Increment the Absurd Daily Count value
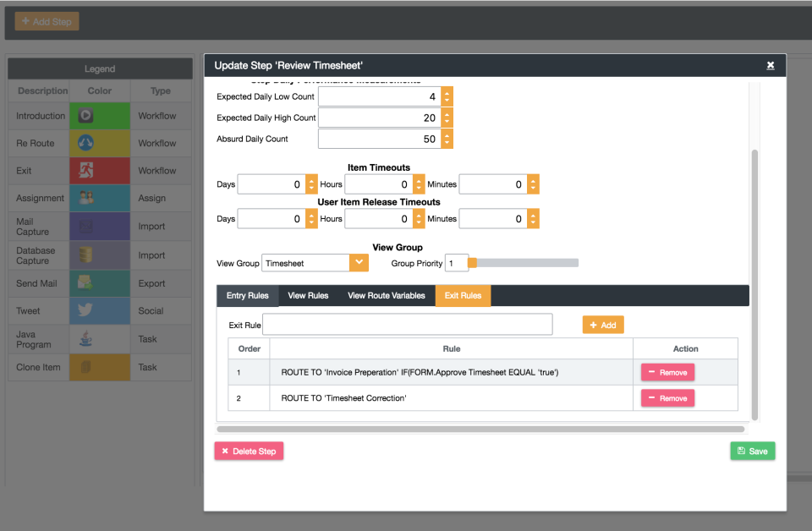Screen dimensions: 812x531 point(447,134)
